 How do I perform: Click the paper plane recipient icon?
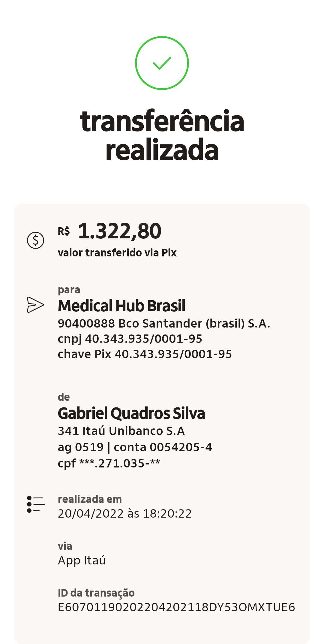[x=35, y=305]
